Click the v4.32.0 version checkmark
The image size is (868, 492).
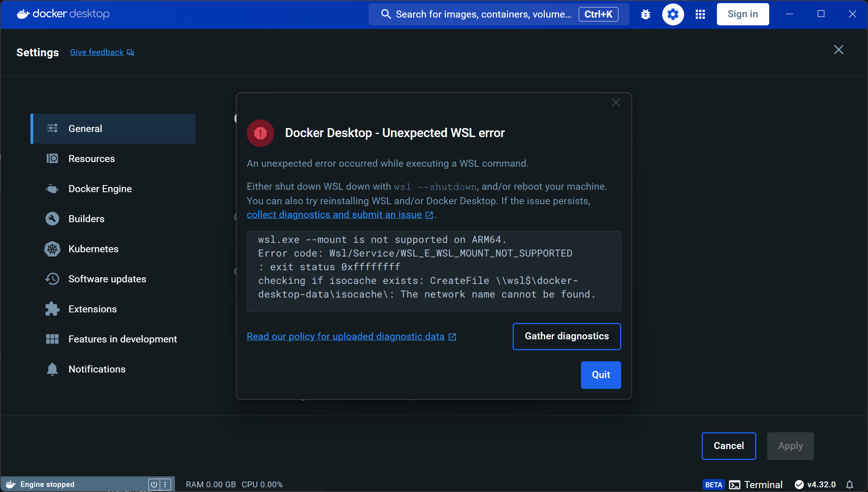(799, 485)
